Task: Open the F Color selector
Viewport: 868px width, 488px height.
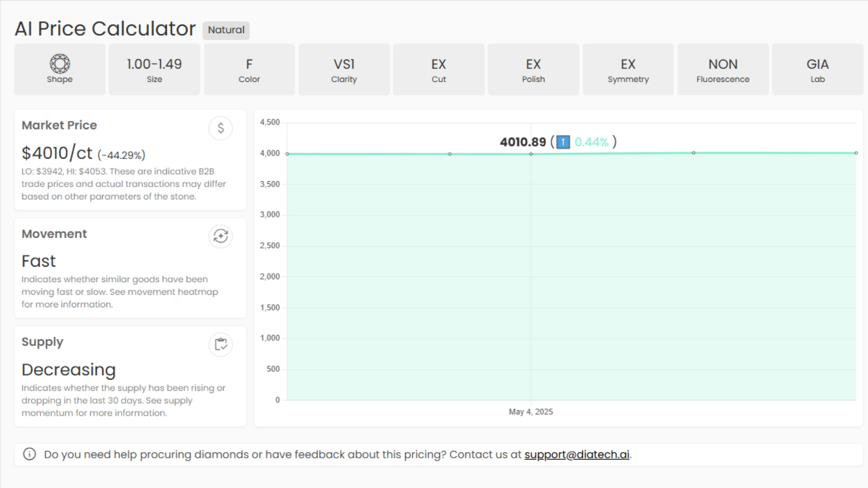Action: (249, 70)
